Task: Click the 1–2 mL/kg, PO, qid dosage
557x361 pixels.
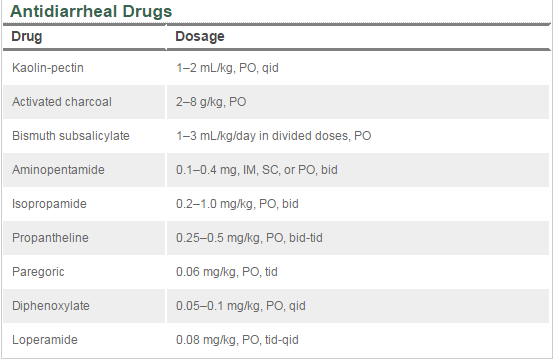Action: click(x=227, y=68)
